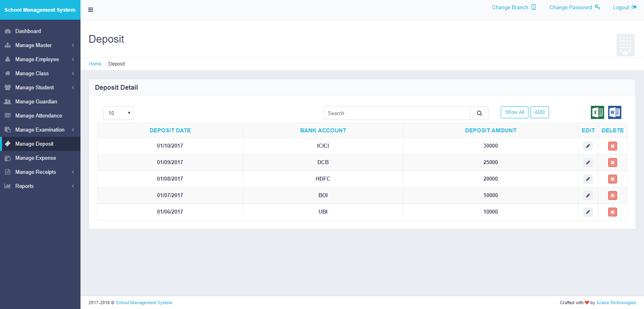Go to Dashboard in sidebar

pyautogui.click(x=28, y=31)
